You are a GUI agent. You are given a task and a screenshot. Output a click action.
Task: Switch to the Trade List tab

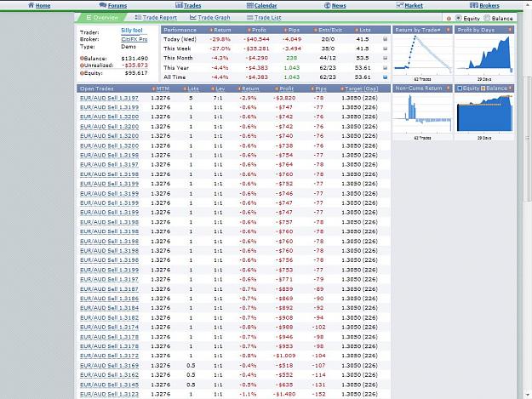[x=264, y=18]
